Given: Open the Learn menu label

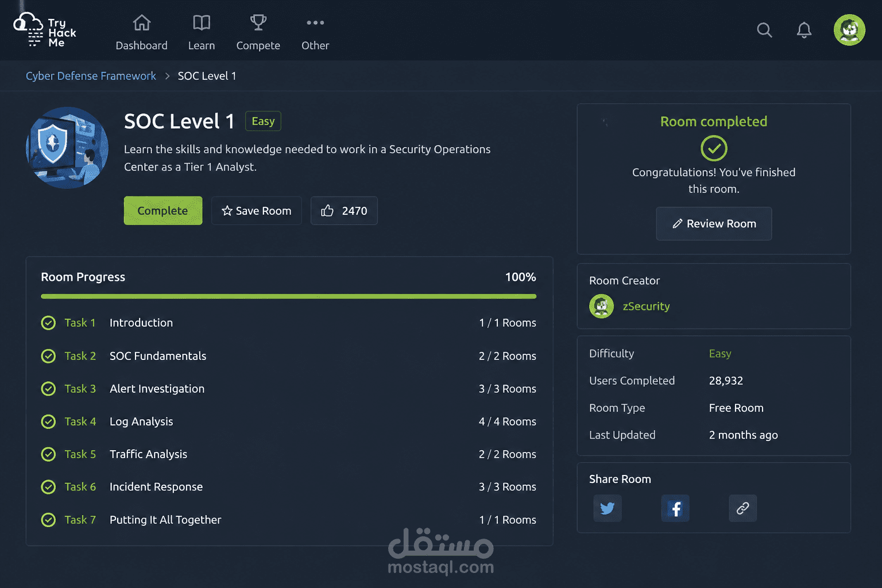Looking at the screenshot, I should 202,45.
